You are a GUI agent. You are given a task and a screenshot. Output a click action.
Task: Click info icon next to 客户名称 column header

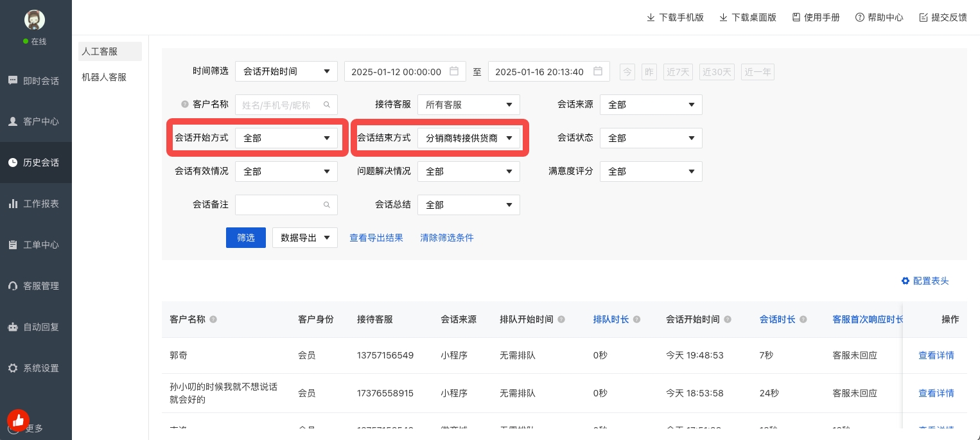213,319
